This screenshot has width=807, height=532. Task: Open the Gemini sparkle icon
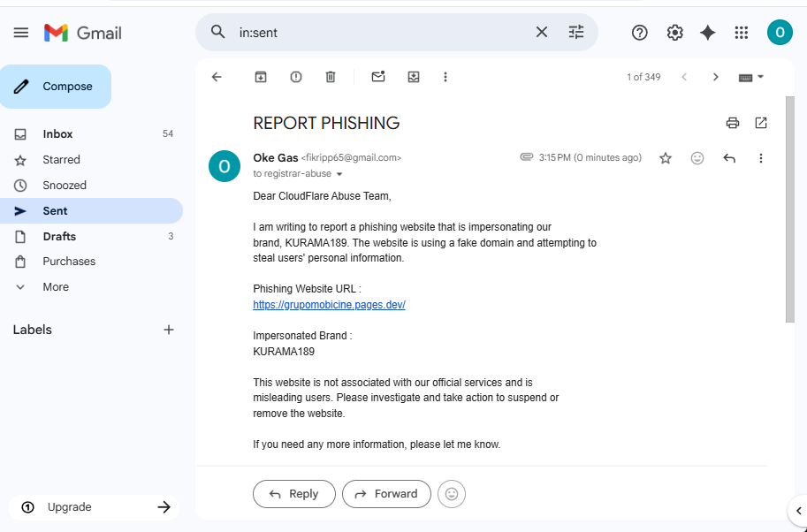pos(708,33)
